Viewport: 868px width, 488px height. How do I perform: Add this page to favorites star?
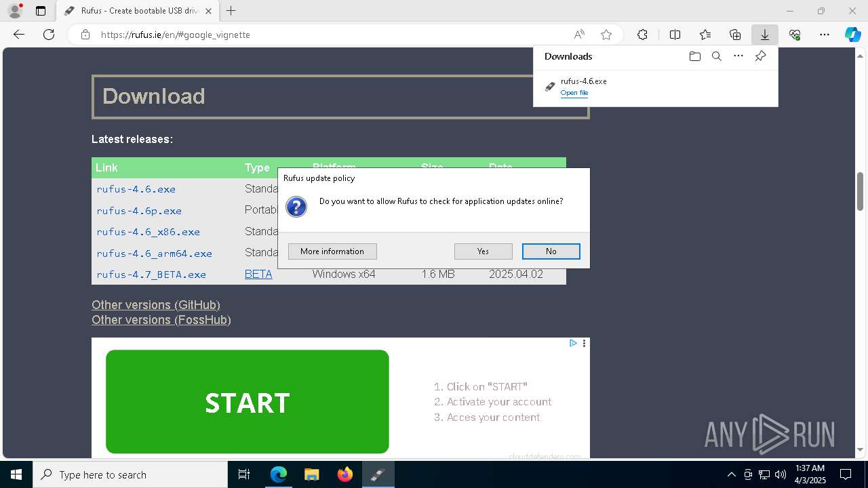pyautogui.click(x=606, y=35)
